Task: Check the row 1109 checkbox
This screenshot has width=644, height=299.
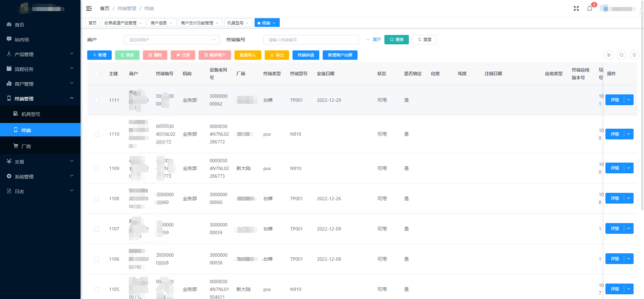Action: [x=97, y=169]
